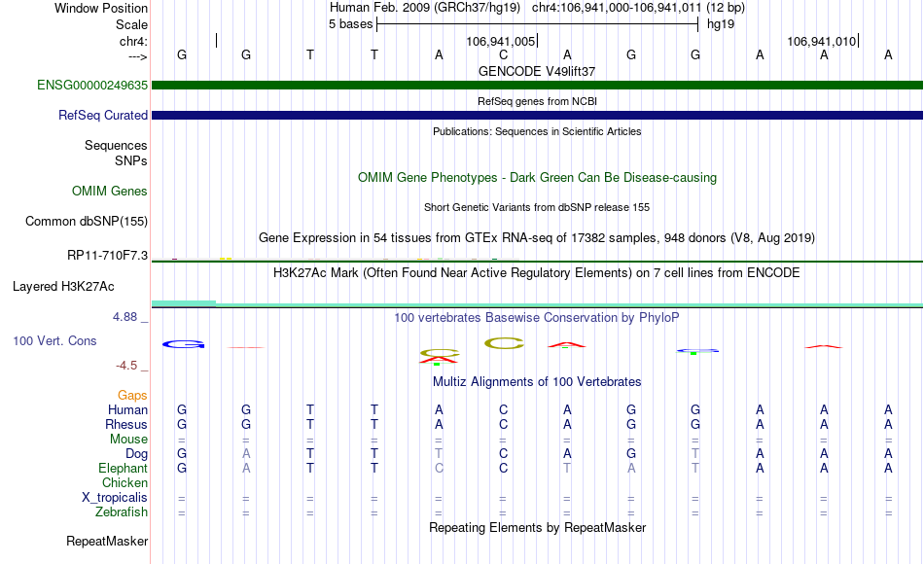Screen dimensions: 924x564
Task: Open the RefSeq Curated track label
Action: 102,115
